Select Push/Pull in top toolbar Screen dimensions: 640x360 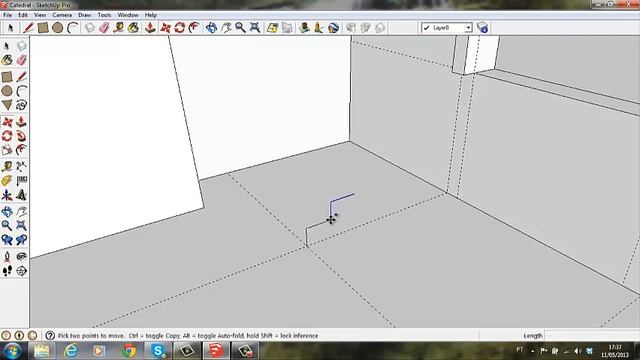(x=150, y=28)
